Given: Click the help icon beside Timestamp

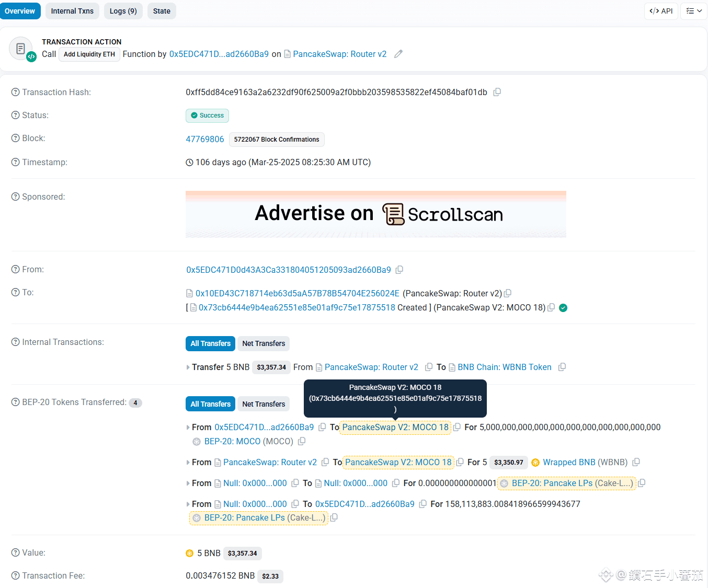Looking at the screenshot, I should click(x=16, y=162).
